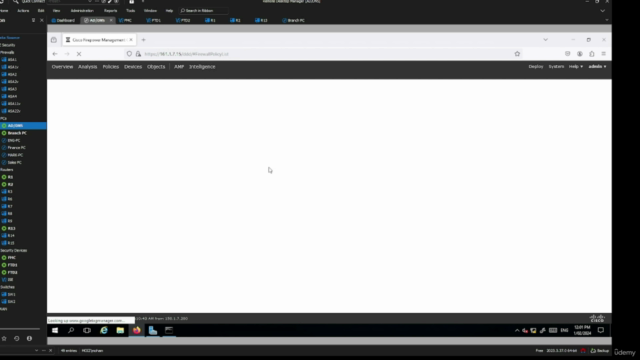Select ASA1 in the navigation tree

(x=12, y=60)
